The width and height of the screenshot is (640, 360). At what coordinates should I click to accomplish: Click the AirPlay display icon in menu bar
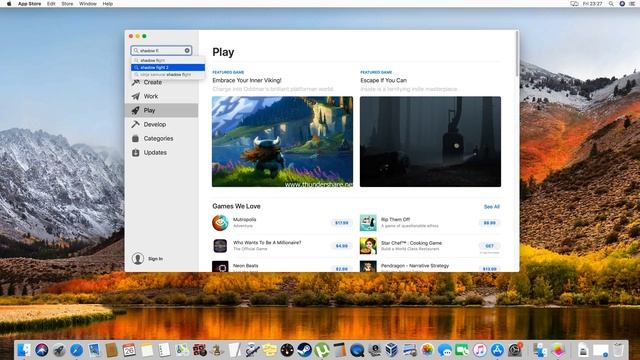(574, 4)
